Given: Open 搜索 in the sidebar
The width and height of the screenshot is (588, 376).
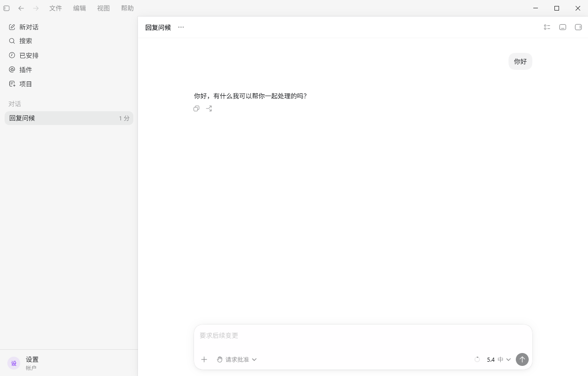Looking at the screenshot, I should [x=69, y=41].
